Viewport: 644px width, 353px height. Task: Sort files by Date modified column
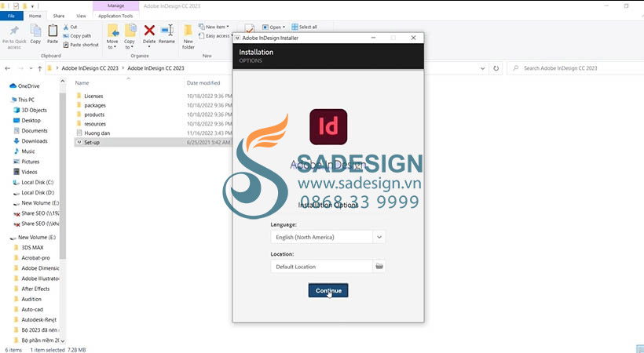click(x=203, y=83)
